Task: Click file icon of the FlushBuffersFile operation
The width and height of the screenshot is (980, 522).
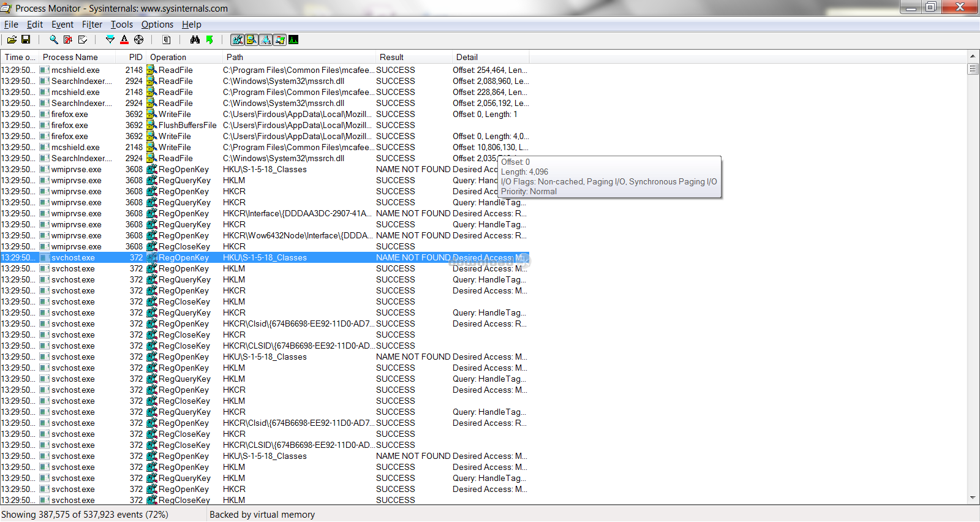Action: [x=152, y=125]
